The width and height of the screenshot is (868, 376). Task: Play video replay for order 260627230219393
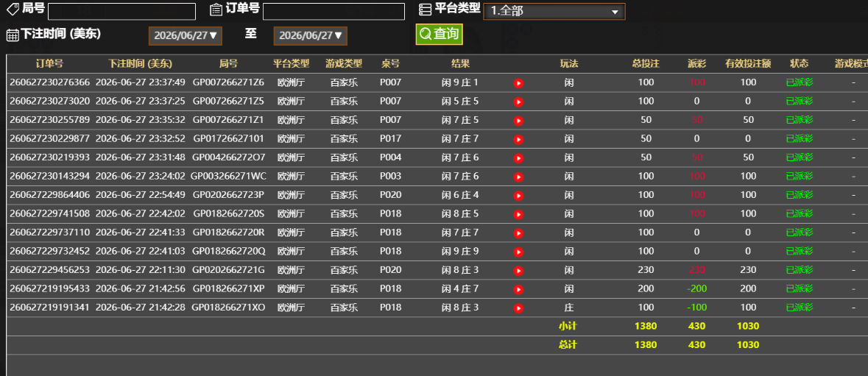(x=518, y=158)
